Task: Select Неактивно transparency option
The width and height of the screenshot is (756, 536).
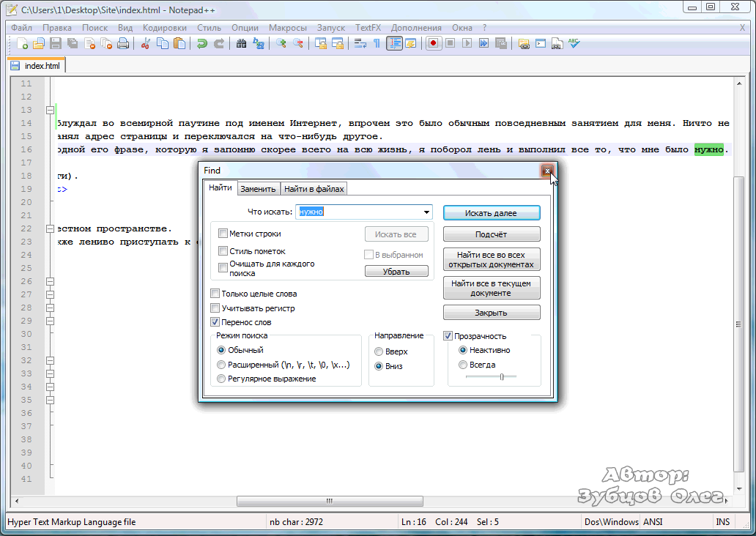Action: (463, 350)
